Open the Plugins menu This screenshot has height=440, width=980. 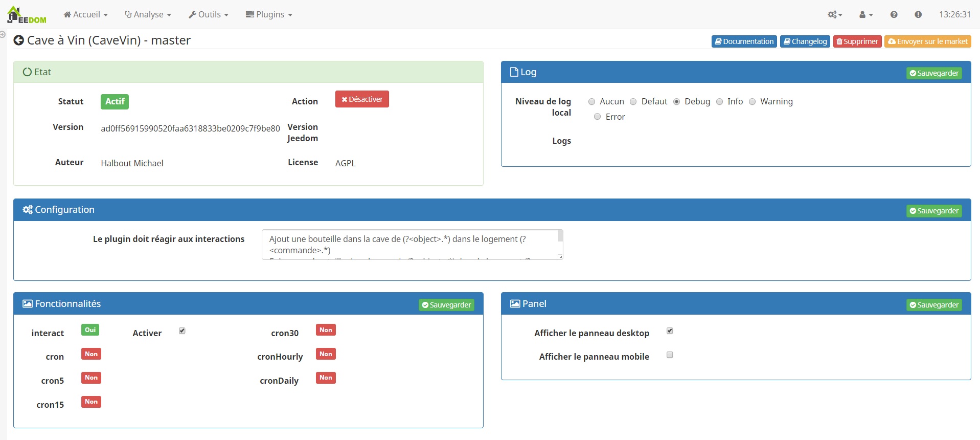tap(269, 15)
